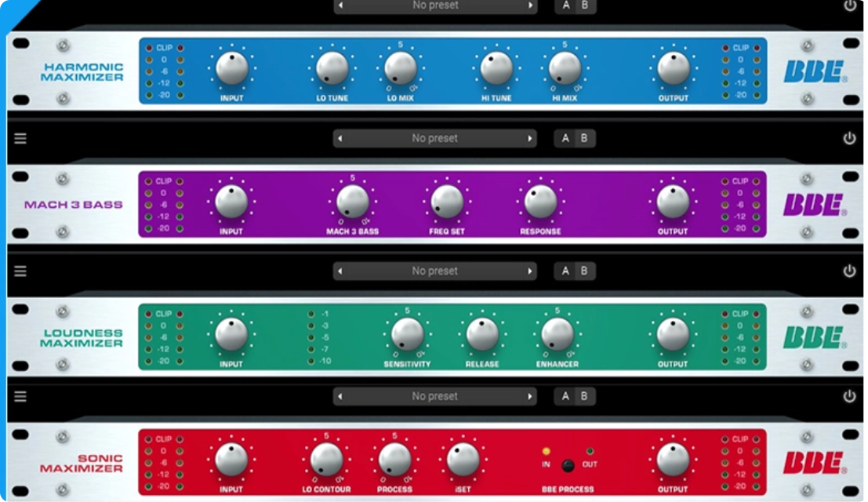Open the Mach 3 Bass hamburger menu
This screenshot has height=502, width=868.
(x=20, y=138)
